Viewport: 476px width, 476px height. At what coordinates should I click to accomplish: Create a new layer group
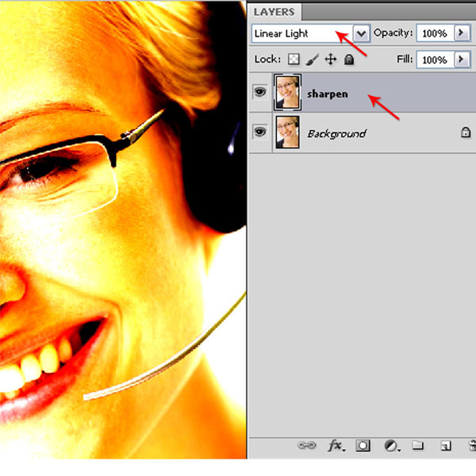coord(418,446)
